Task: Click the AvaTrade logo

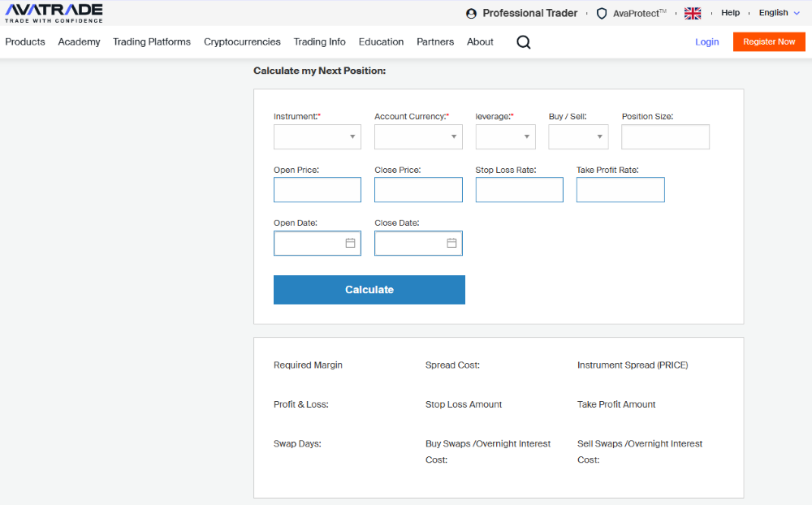Action: click(54, 12)
